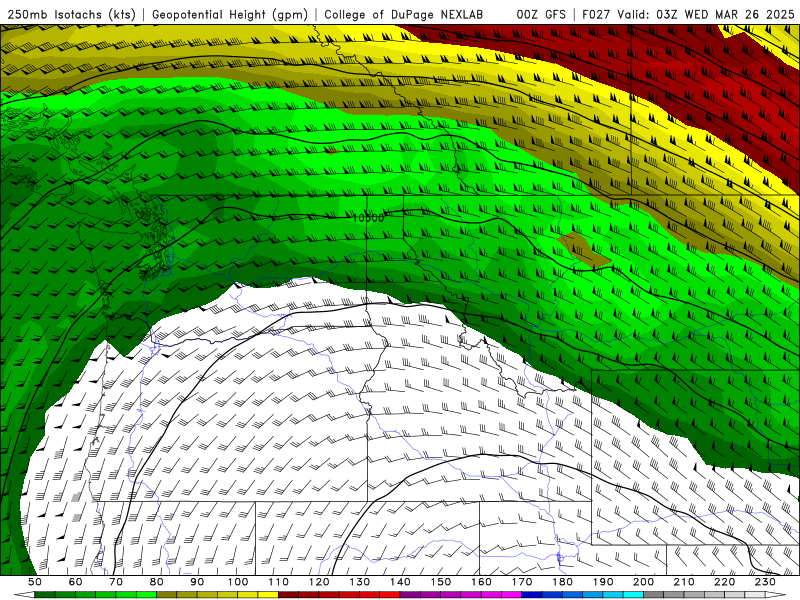
Task: Click the dark gray swatch just after 200
Action: [654, 594]
